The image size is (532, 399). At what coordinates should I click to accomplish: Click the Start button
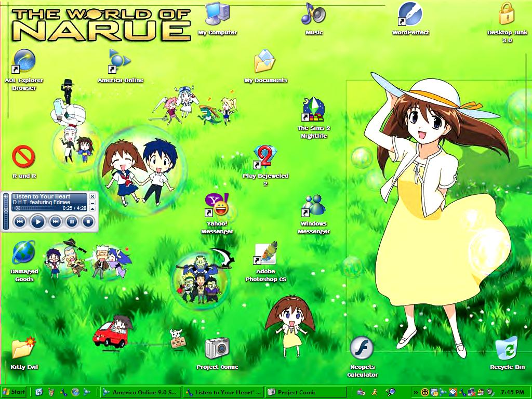pyautogui.click(x=14, y=392)
